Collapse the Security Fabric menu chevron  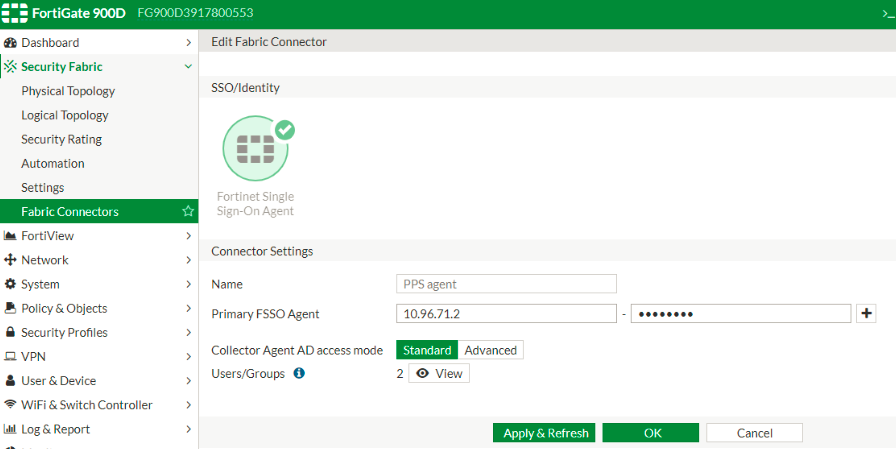point(188,66)
